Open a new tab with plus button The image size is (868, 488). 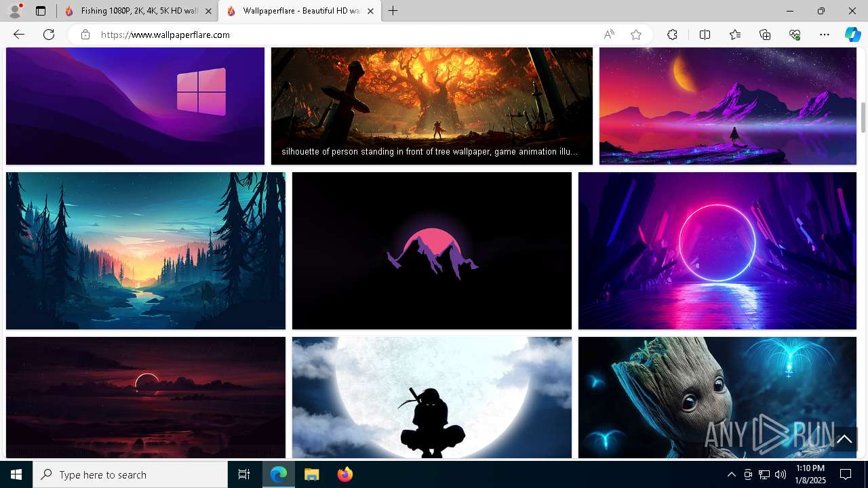pyautogui.click(x=393, y=11)
